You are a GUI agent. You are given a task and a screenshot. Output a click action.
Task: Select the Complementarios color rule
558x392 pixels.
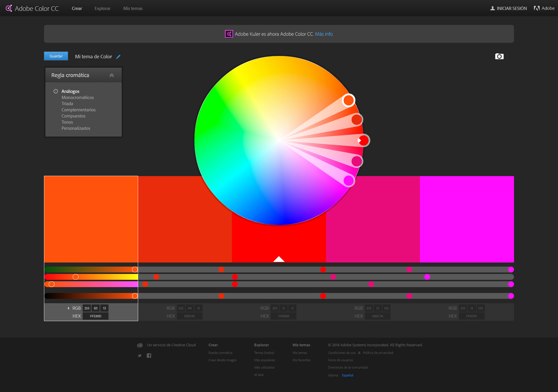coord(78,110)
